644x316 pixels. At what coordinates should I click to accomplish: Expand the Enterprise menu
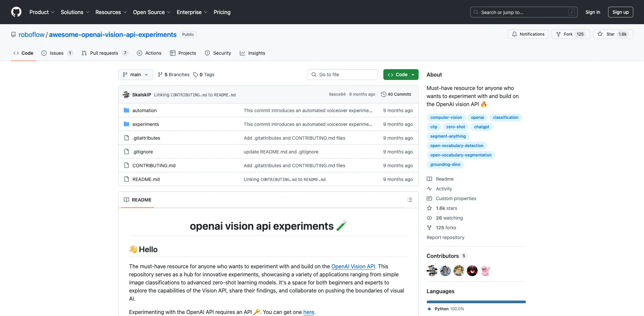pos(192,12)
